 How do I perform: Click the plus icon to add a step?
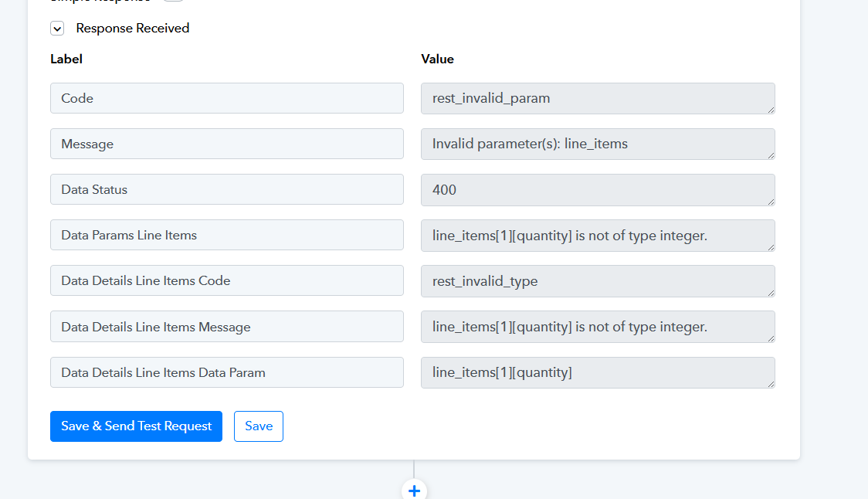(414, 491)
